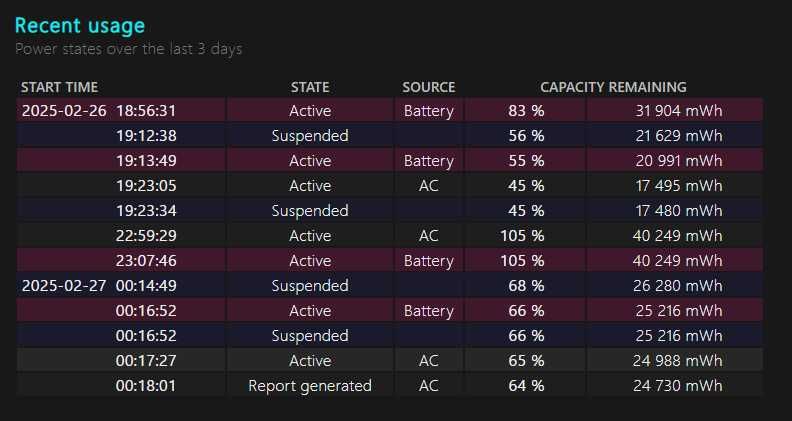
Task: Click the 'Power states over the last 3 days' subtitle
Action: [129, 49]
